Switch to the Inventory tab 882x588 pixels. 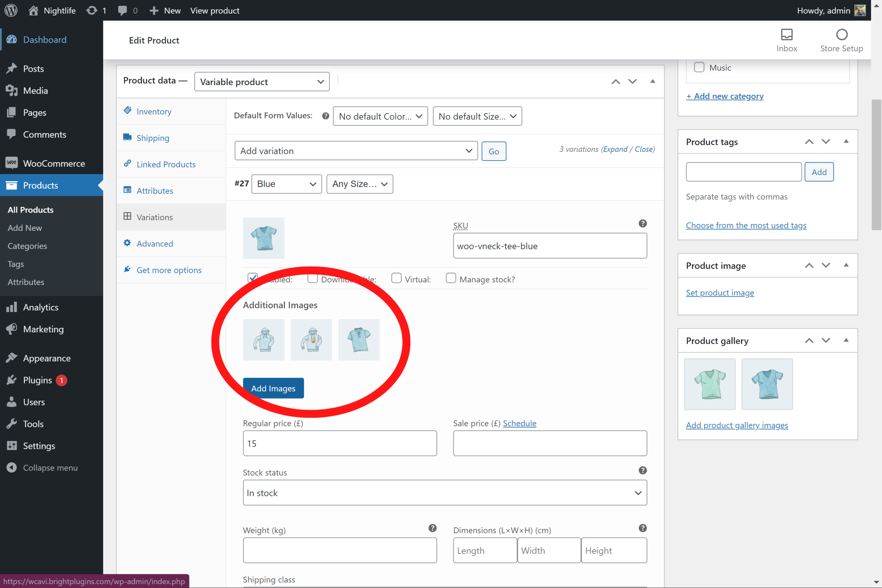point(154,111)
